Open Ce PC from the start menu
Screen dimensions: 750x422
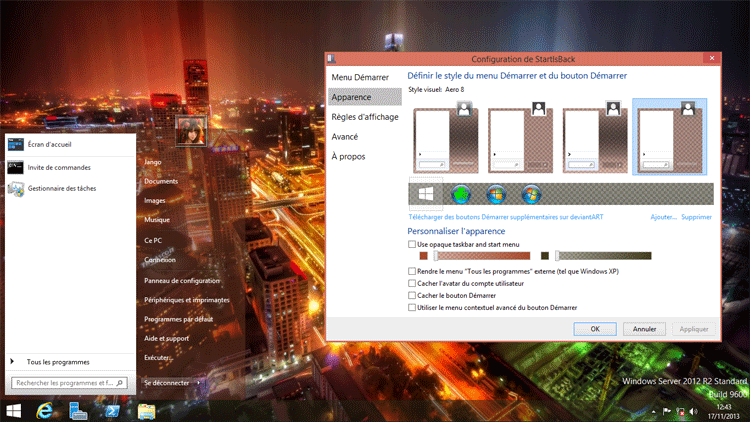[153, 240]
